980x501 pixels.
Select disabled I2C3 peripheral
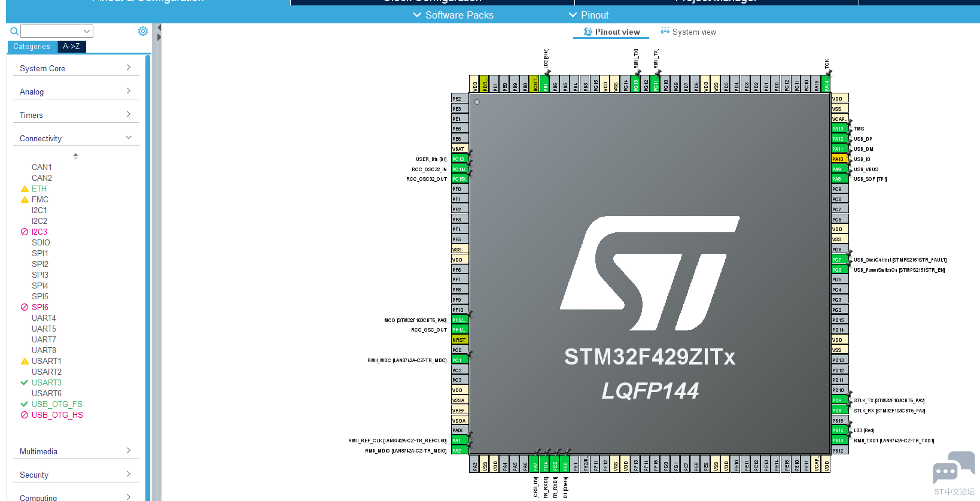pyautogui.click(x=39, y=232)
